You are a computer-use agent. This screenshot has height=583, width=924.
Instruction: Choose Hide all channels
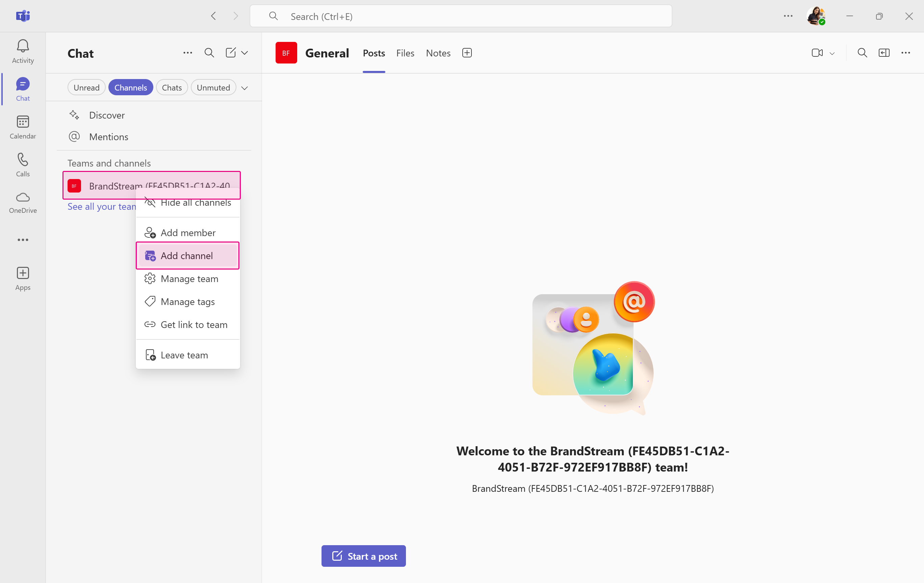[188, 203]
